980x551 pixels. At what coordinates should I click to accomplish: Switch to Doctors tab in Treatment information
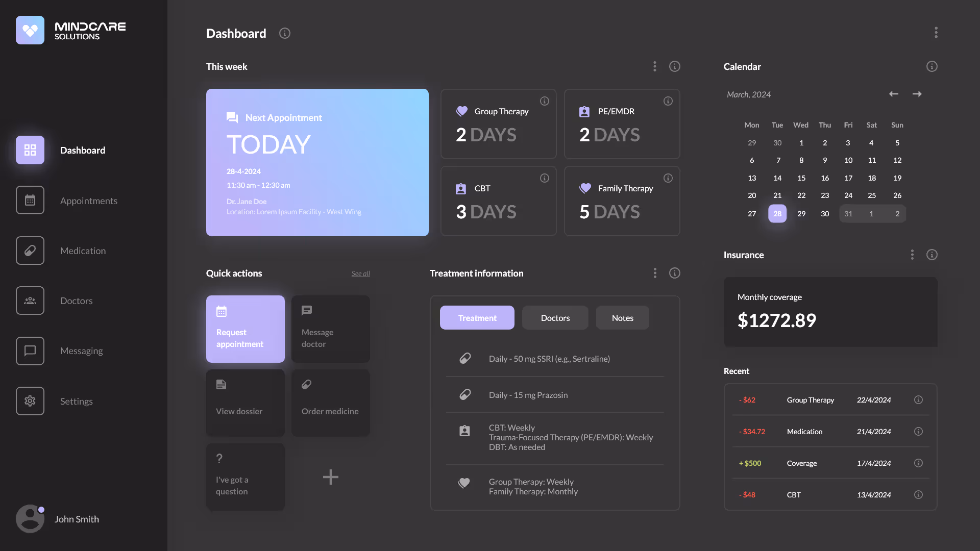[x=555, y=318]
